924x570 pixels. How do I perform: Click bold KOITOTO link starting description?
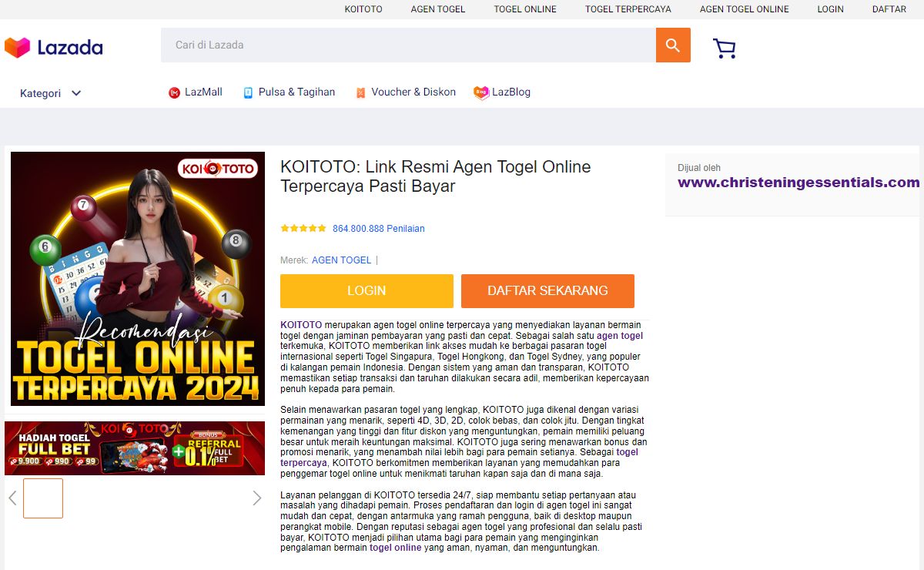[x=301, y=325]
